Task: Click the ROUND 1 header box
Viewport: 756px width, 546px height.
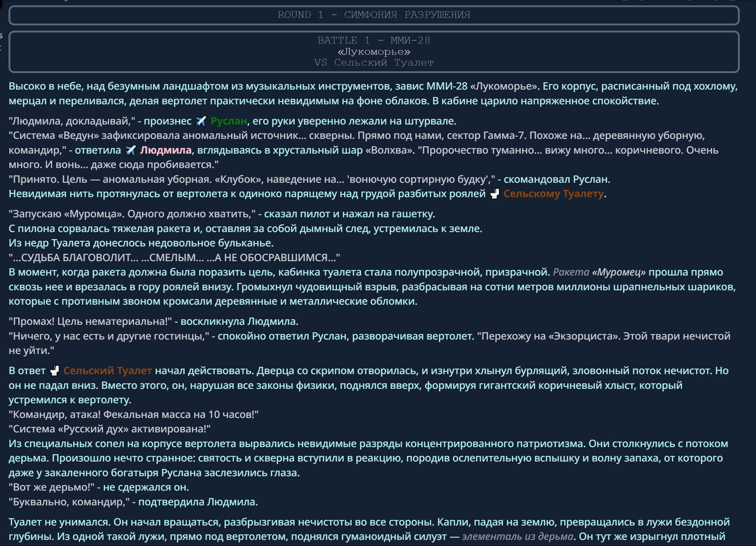Action: pyautogui.click(x=374, y=15)
